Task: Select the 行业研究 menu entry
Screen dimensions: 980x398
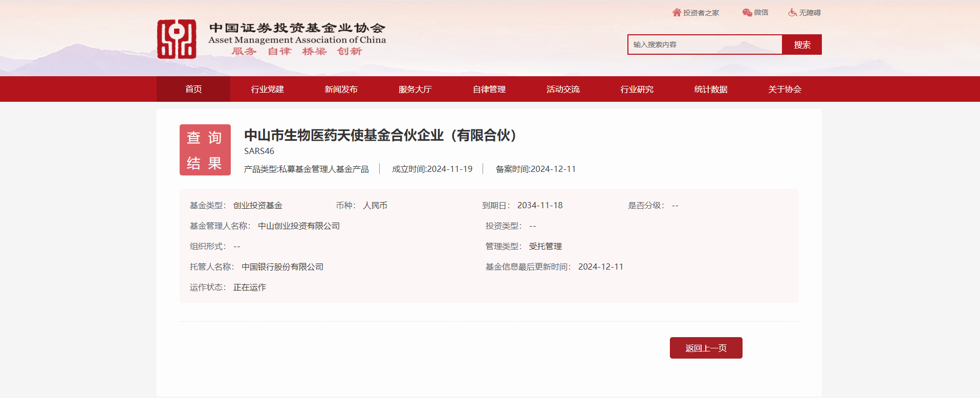Action: [637, 89]
